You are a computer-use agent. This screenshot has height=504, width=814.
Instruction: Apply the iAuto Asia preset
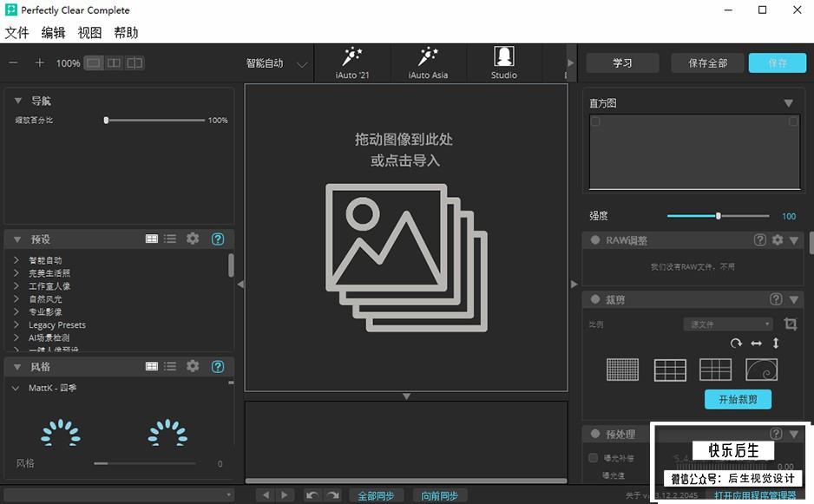(429, 62)
